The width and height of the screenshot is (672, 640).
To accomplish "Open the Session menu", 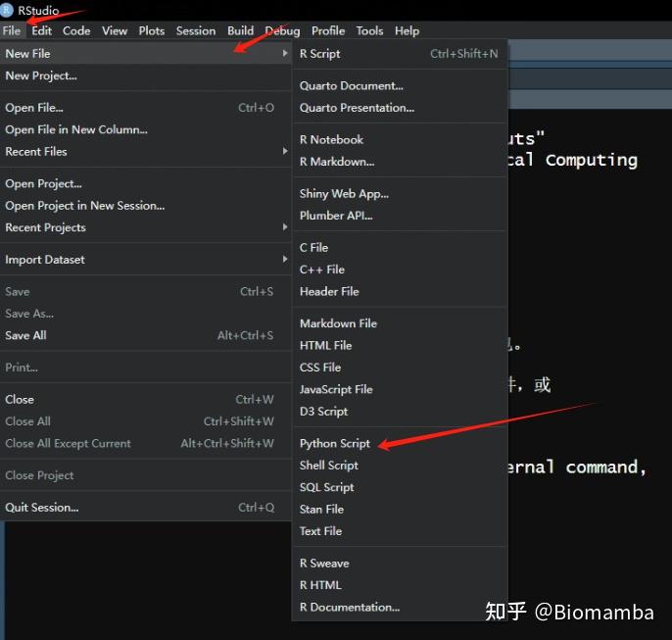I will [196, 30].
